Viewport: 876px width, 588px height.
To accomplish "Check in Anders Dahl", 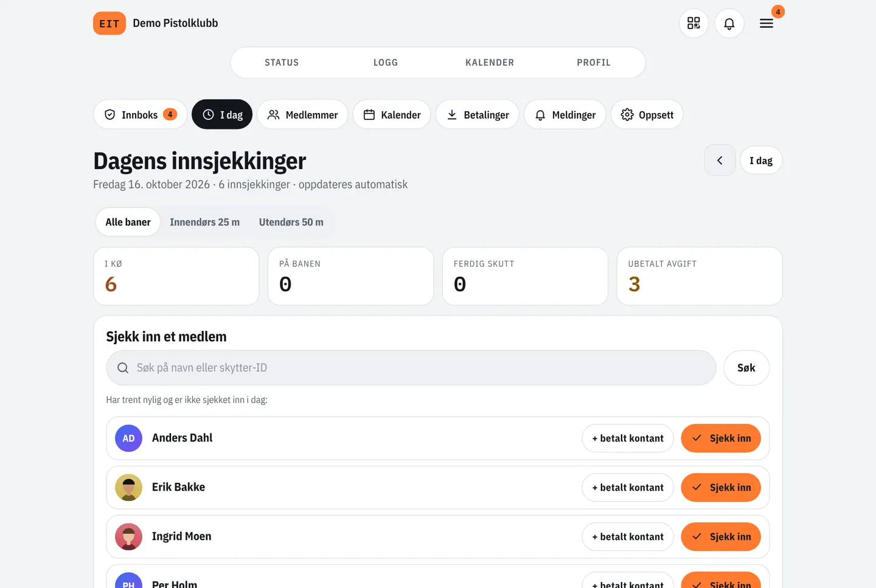I will tap(721, 438).
